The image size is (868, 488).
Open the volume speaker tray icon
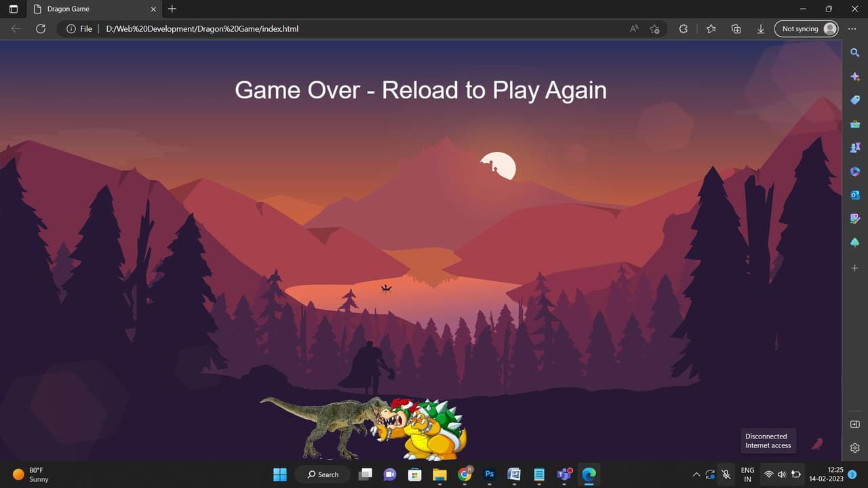click(x=782, y=474)
